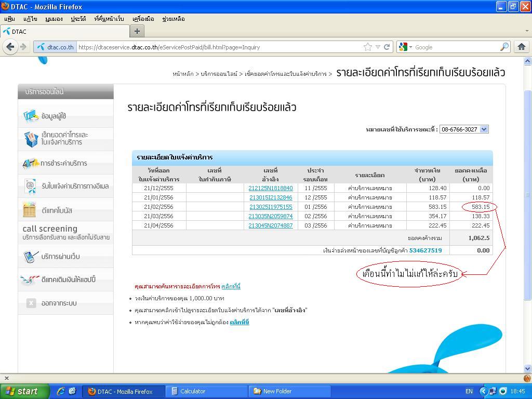Open reference number 213015I2132846

[270, 197]
